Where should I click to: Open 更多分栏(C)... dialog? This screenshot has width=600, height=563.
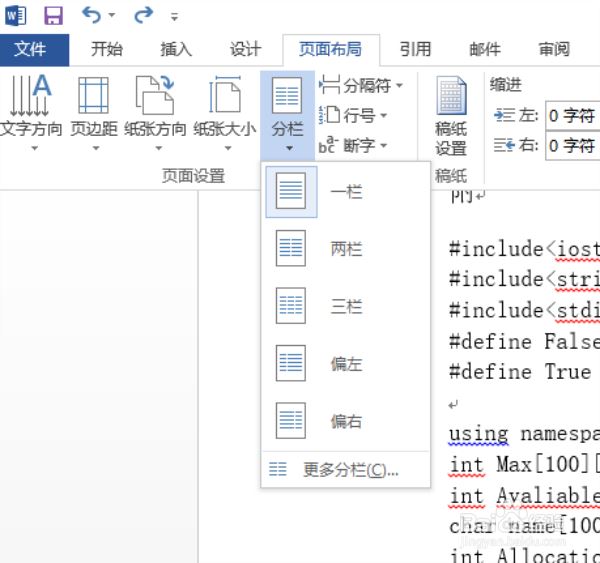(x=346, y=470)
